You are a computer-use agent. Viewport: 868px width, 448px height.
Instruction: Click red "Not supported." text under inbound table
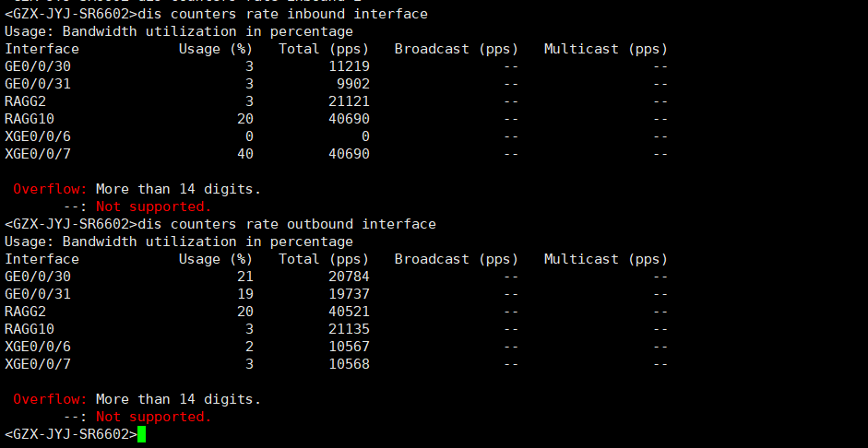153,206
